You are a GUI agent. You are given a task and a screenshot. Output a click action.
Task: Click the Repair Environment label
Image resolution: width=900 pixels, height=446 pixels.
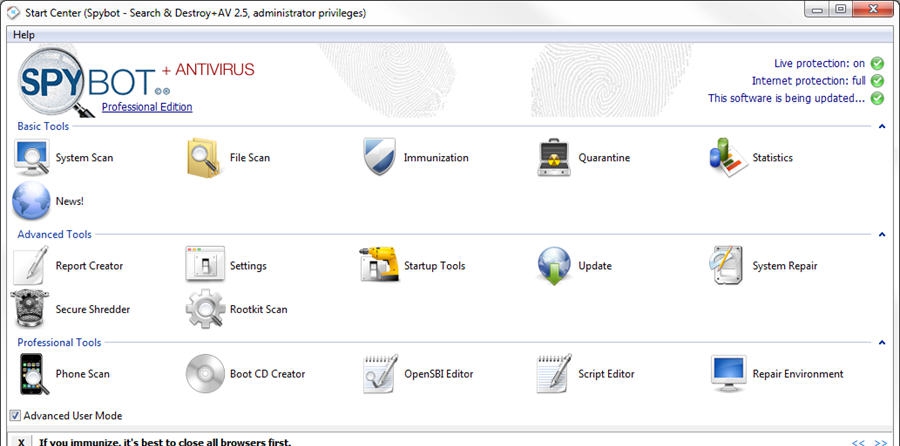click(798, 374)
